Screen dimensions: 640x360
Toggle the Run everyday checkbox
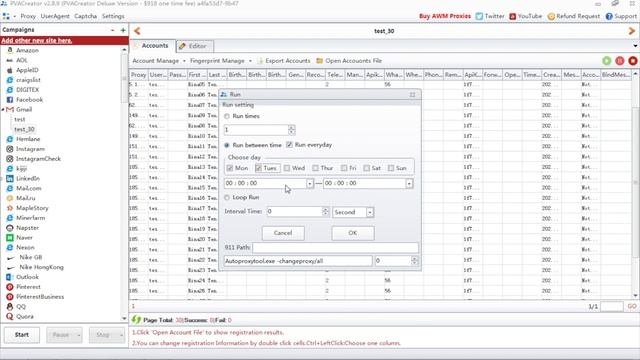[289, 145]
